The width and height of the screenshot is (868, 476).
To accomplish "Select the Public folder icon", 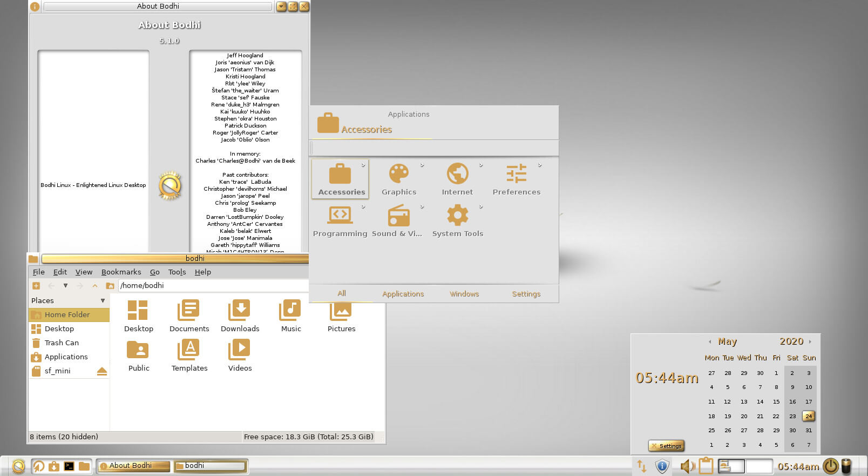I will [138, 356].
